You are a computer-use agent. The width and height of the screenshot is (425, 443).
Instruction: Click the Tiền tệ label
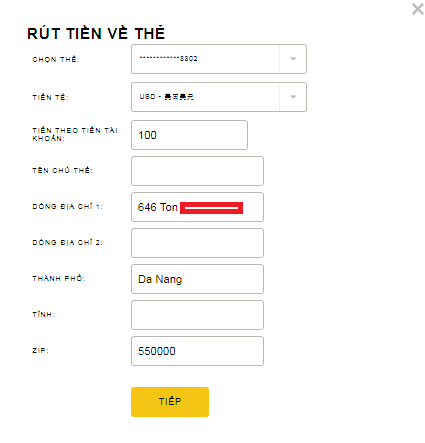point(50,97)
